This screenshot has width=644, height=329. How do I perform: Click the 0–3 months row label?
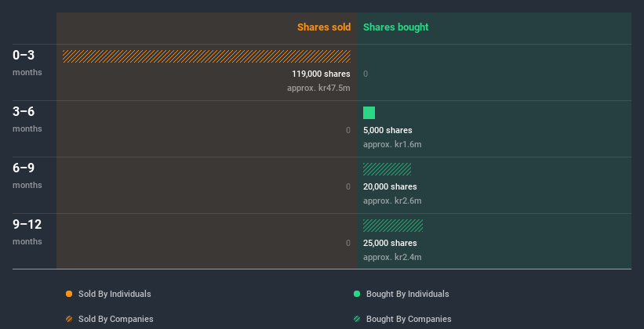(27, 63)
